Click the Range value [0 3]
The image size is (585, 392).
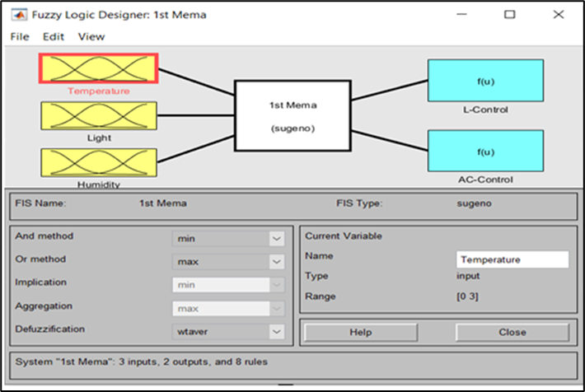(467, 296)
